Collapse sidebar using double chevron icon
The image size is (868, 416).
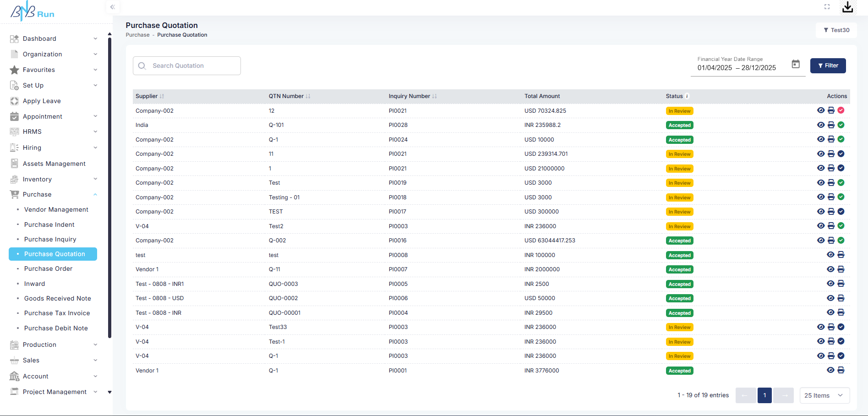coord(113,7)
